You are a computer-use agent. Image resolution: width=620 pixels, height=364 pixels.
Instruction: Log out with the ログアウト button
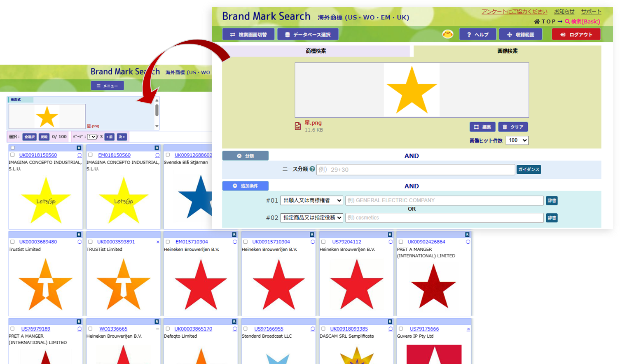click(576, 35)
